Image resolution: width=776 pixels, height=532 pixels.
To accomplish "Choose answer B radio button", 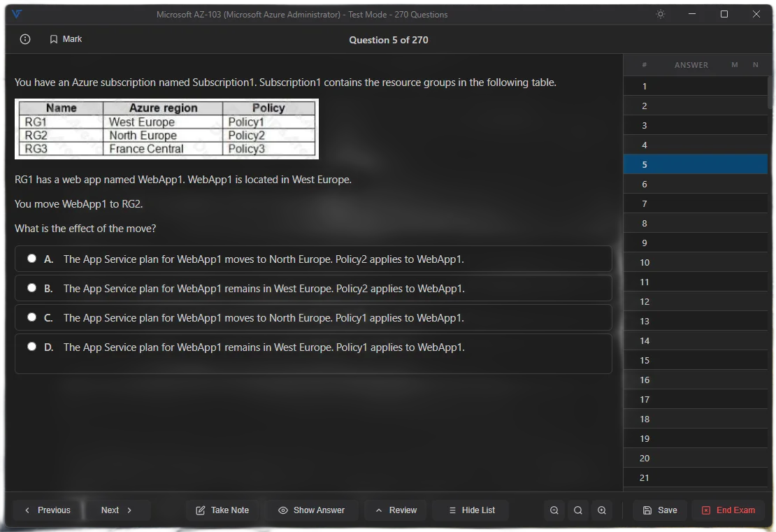I will [32, 288].
